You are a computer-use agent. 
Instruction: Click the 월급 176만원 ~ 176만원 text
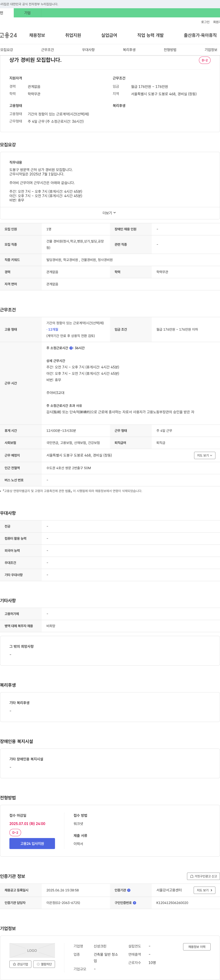(150, 87)
